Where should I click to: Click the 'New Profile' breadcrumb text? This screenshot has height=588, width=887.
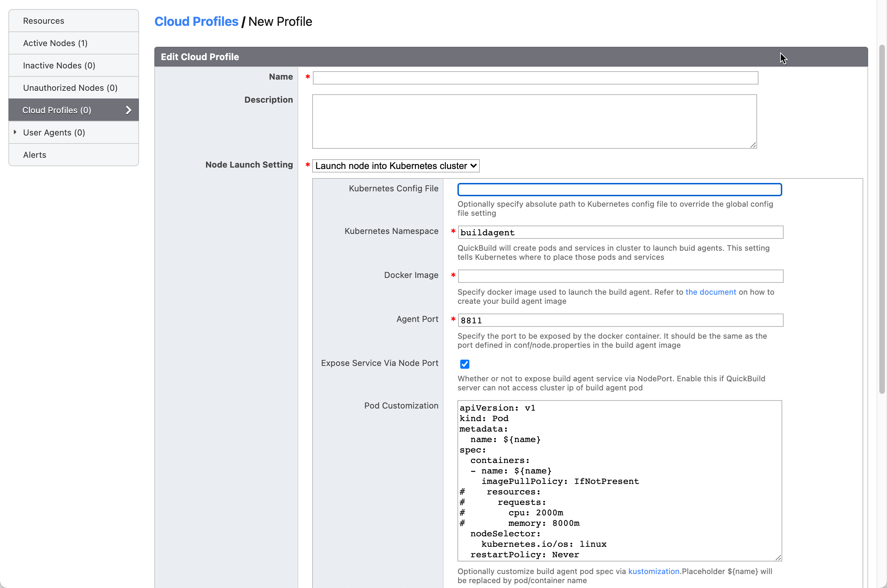point(280,22)
